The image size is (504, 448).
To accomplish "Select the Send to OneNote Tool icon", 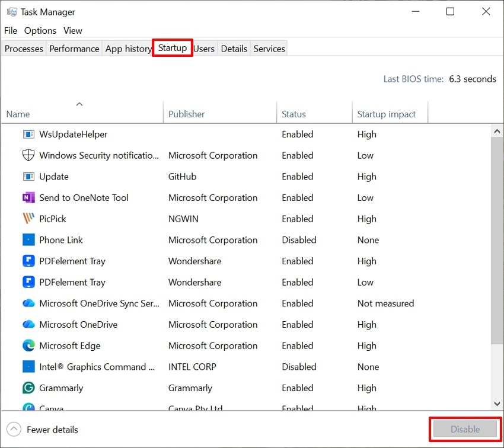I will [x=28, y=197].
